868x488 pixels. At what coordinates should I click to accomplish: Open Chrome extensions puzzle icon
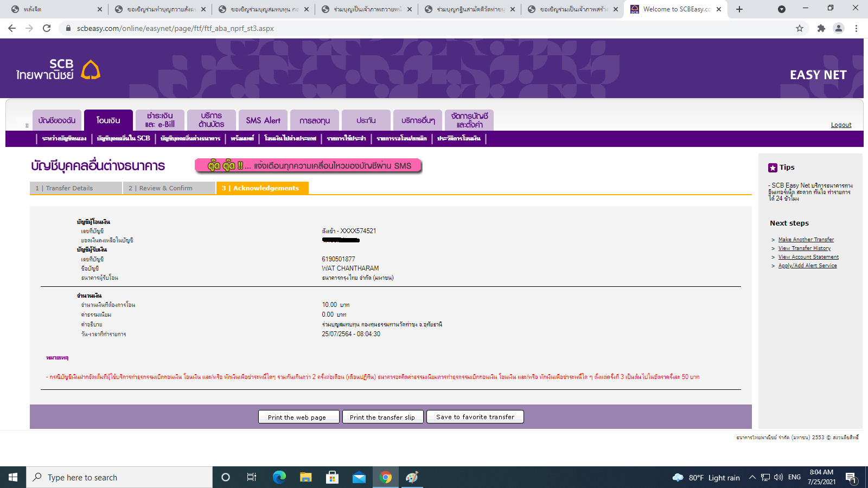coord(821,28)
